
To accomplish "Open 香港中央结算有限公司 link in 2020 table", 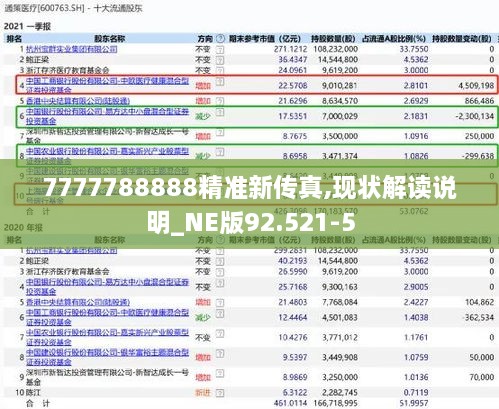I will point(78,302).
